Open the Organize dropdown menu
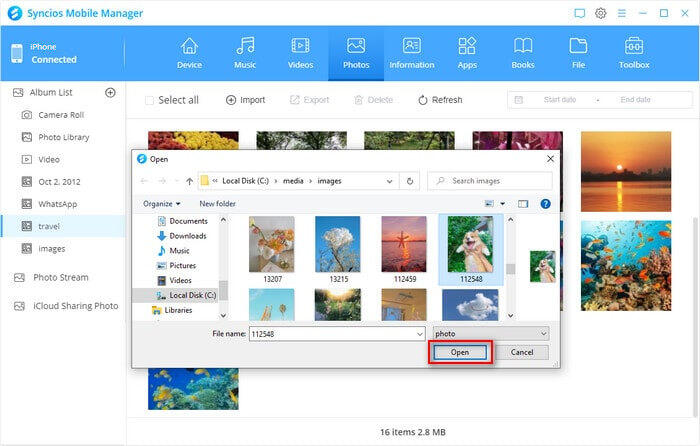This screenshot has width=700, height=446. point(161,203)
